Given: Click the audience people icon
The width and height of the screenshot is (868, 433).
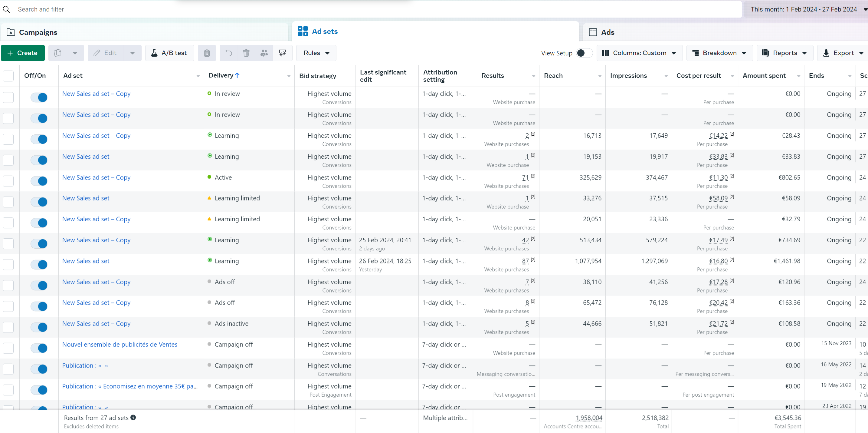Looking at the screenshot, I should pyautogui.click(x=264, y=53).
